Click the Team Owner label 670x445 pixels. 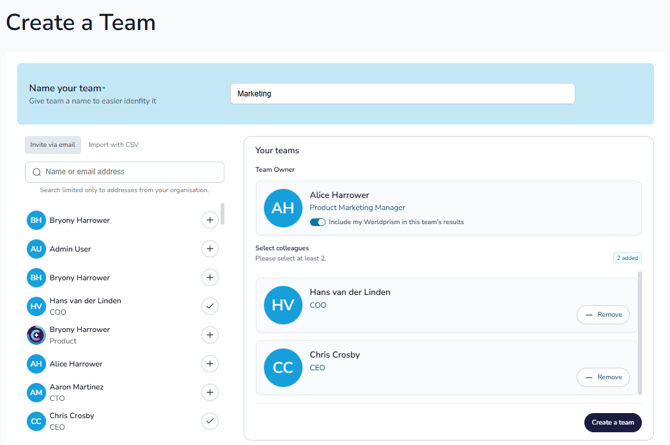point(275,170)
